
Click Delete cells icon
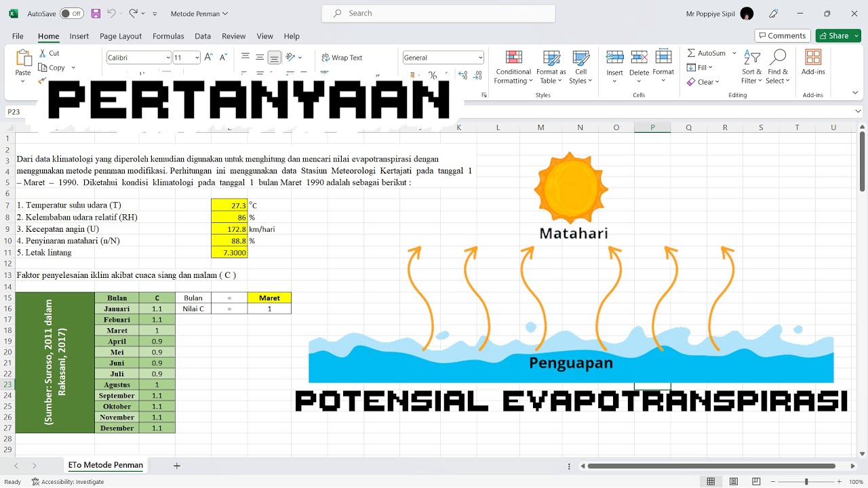[x=639, y=58]
